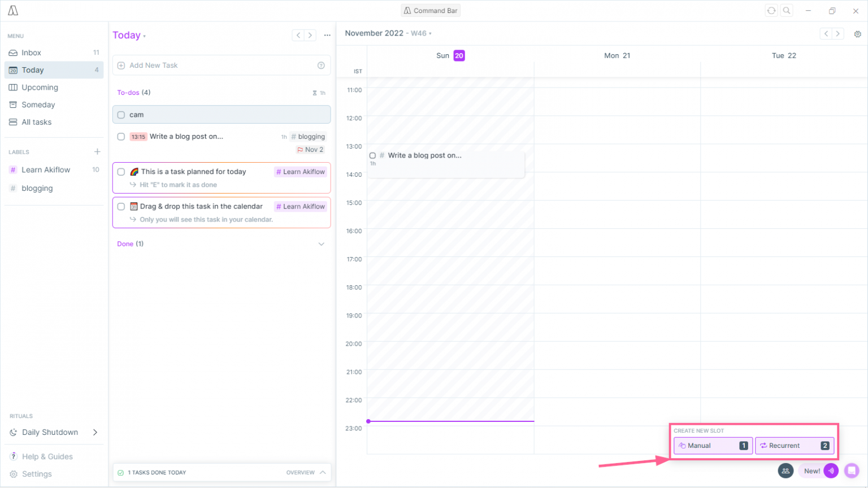Viewport: 868px width, 488px height.
Task: Expand the Done section chevron
Action: pos(321,244)
